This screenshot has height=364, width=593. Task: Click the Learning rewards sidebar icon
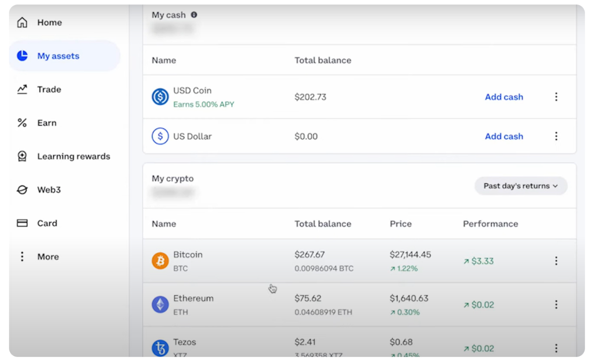[x=22, y=157]
